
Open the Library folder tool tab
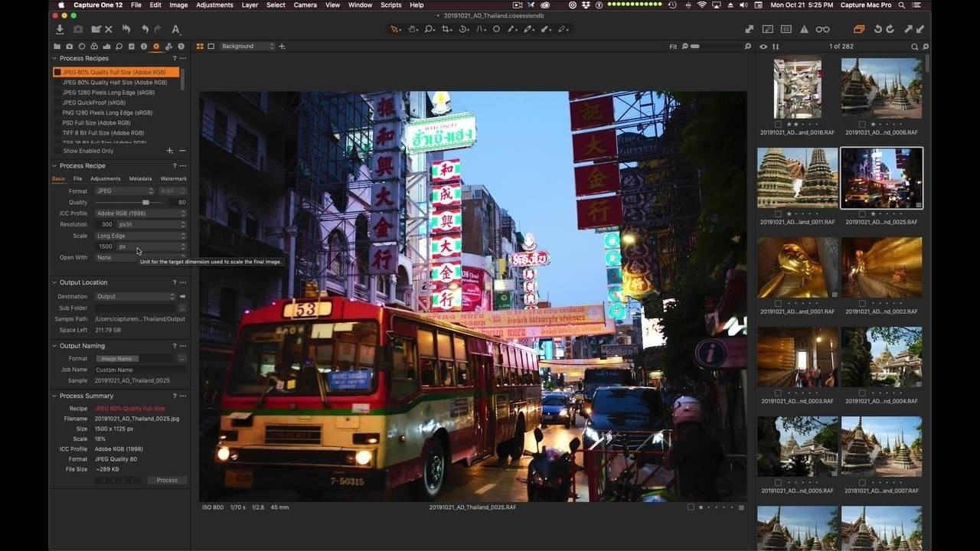tap(57, 46)
